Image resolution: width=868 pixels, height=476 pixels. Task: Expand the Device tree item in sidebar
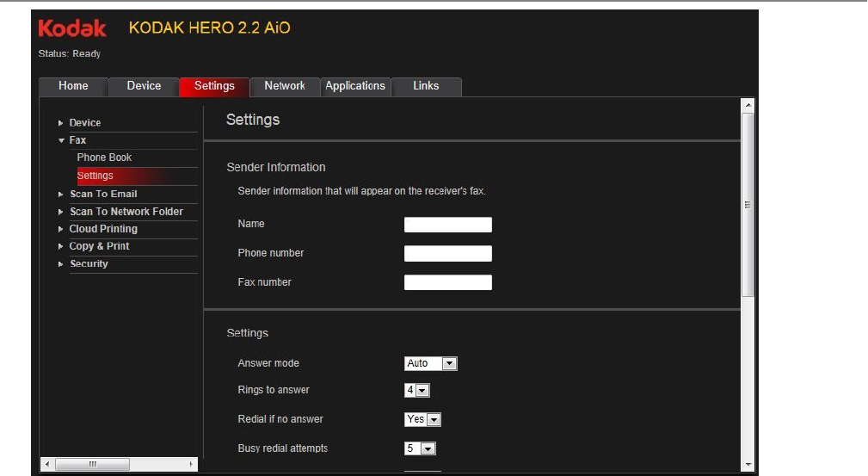61,123
